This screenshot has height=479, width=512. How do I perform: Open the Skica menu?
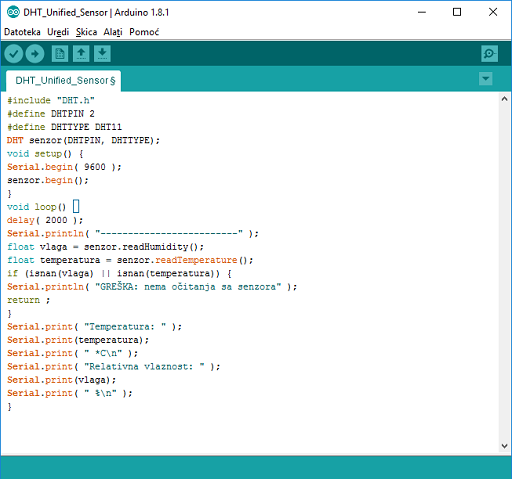[86, 32]
